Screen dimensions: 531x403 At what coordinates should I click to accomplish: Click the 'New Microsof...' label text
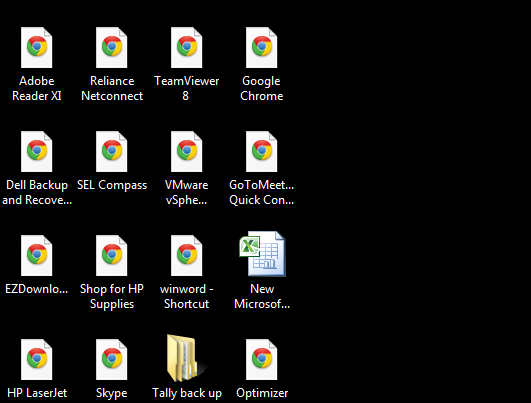pos(262,296)
